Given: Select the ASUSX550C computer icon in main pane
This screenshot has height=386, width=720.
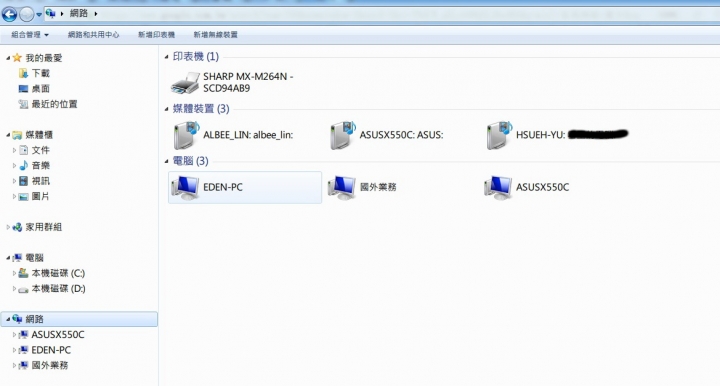Looking at the screenshot, I should pos(498,187).
